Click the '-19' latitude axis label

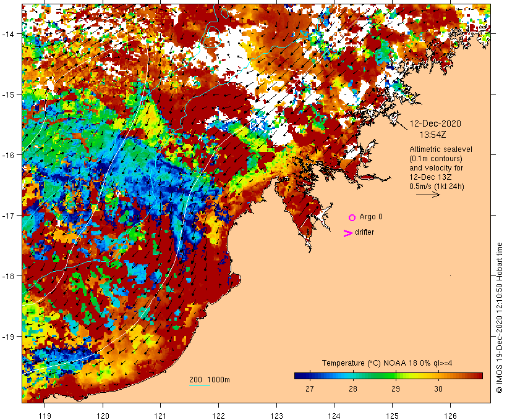[8, 337]
